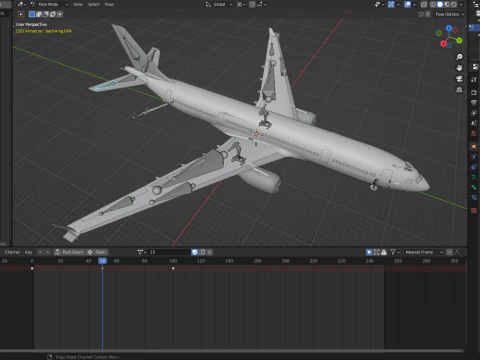The image size is (480, 360).
Task: Open the shading options dropdown arrow
Action: [461, 4]
